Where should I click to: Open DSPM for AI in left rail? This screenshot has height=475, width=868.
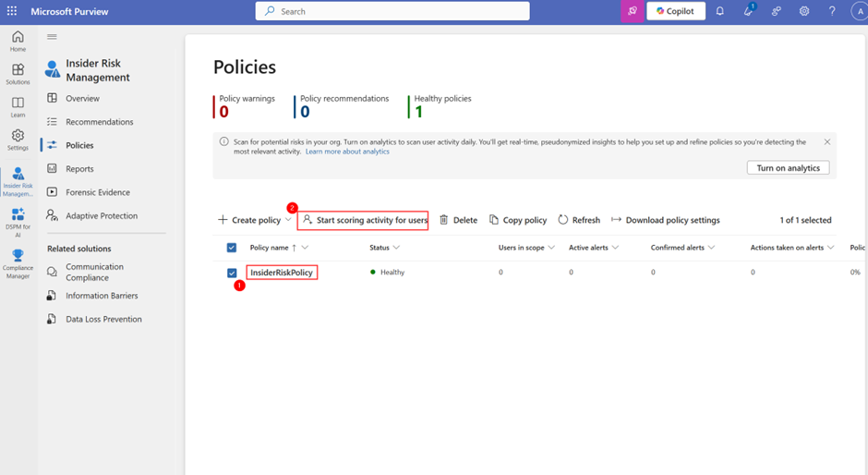[x=18, y=223]
